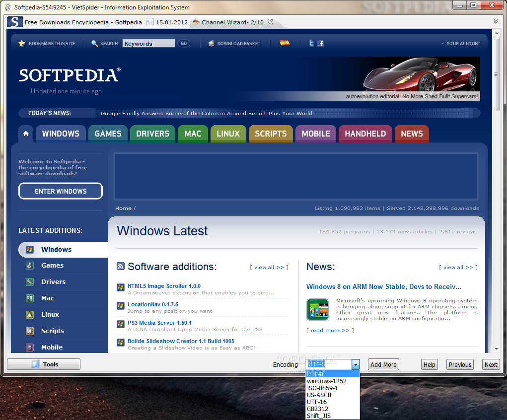The height and width of the screenshot is (420, 507).
Task: Click the home icon tab
Action: (x=26, y=134)
